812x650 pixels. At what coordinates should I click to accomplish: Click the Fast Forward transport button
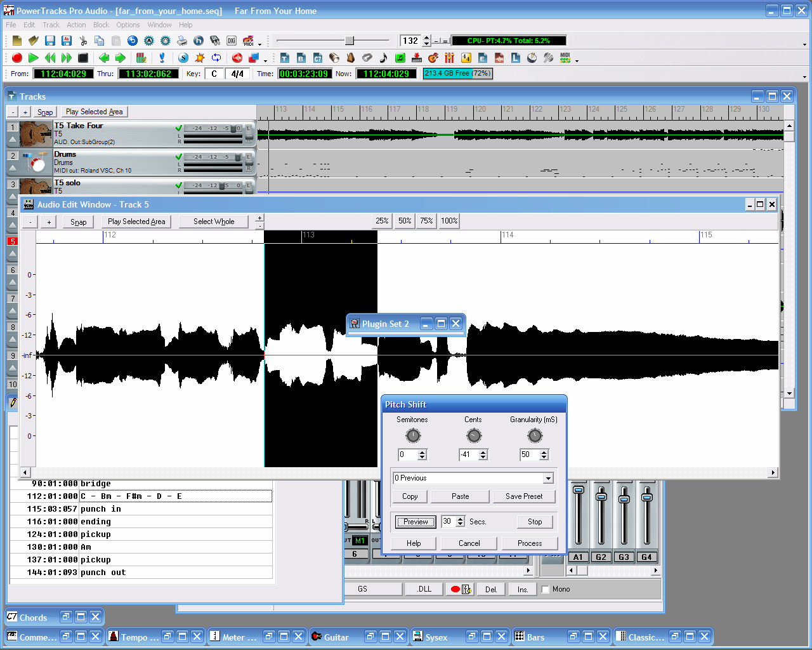(x=67, y=58)
